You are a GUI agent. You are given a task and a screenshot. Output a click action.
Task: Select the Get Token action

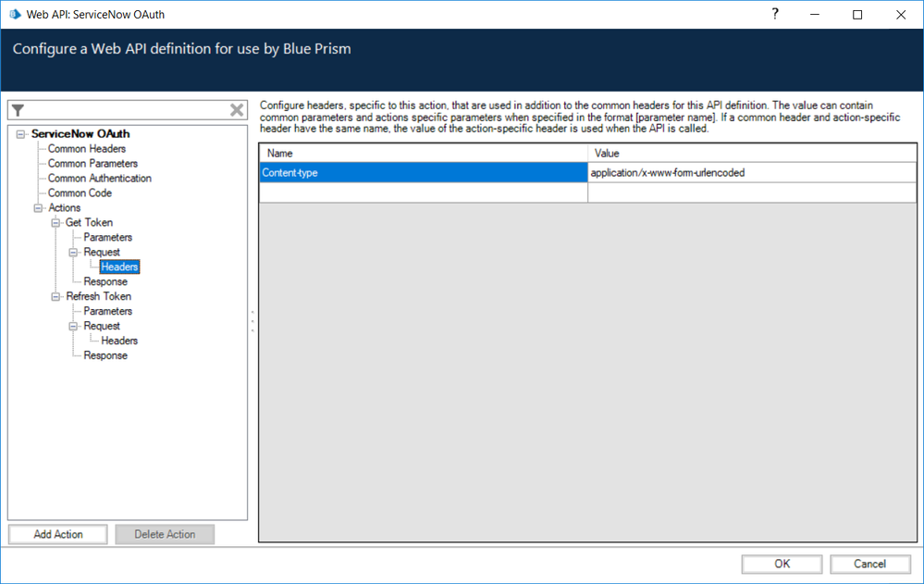(x=89, y=222)
